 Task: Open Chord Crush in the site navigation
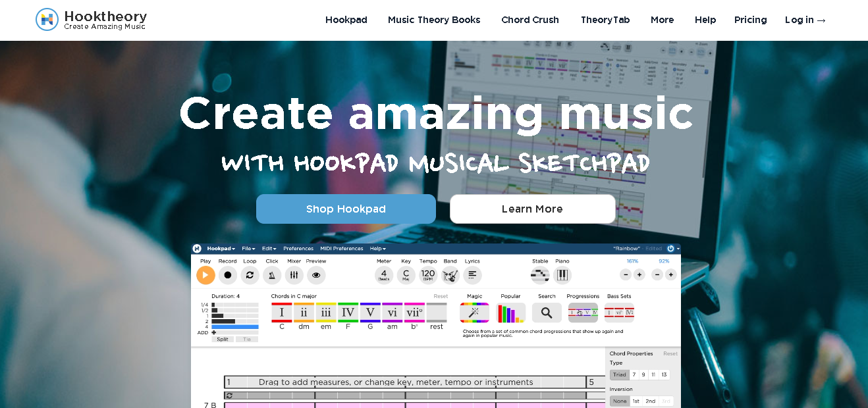pyautogui.click(x=529, y=20)
